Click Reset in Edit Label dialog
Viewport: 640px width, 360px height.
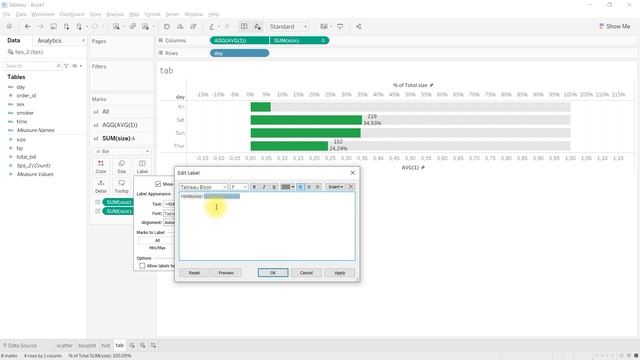click(194, 273)
